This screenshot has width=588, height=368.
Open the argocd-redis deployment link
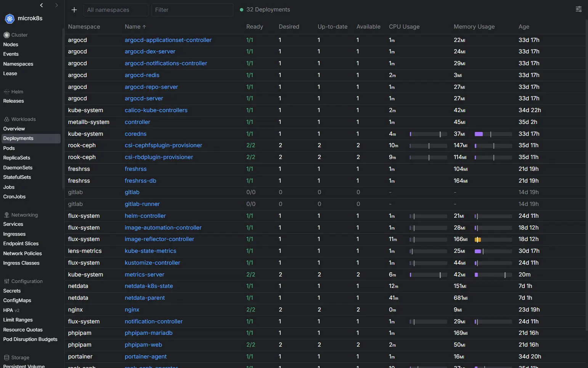[x=142, y=75]
